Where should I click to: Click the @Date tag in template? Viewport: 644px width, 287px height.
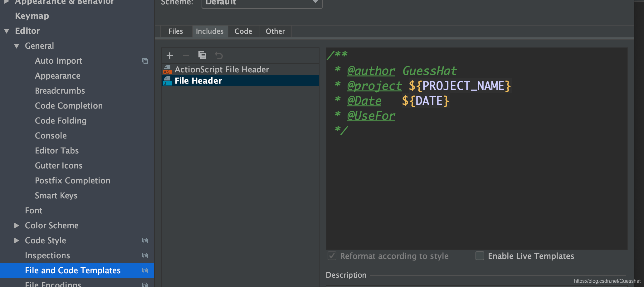364,101
